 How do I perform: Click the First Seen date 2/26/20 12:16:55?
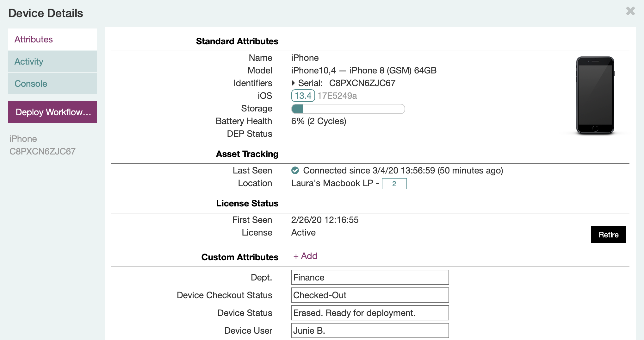[x=325, y=220]
